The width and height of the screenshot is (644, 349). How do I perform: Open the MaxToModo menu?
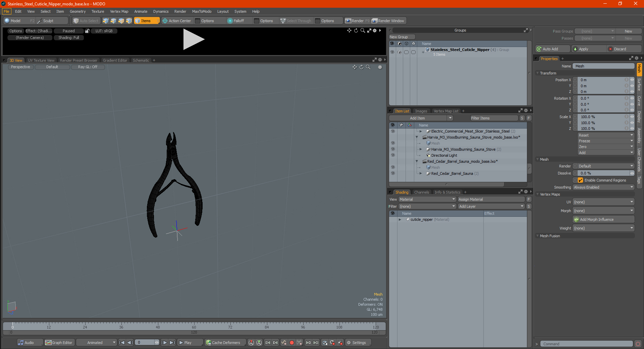tap(202, 11)
